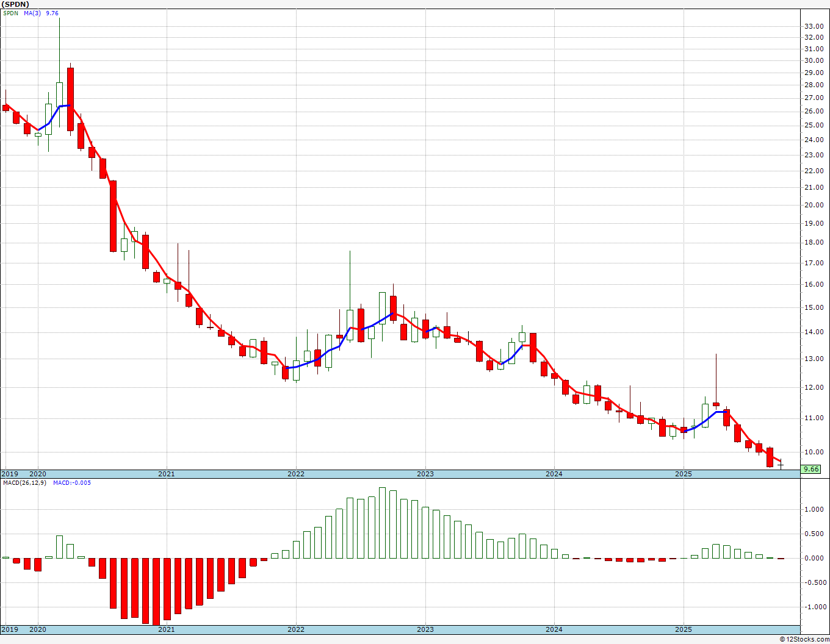
Task: Select 2024 on the MACD panel time axis
Action: 554,629
